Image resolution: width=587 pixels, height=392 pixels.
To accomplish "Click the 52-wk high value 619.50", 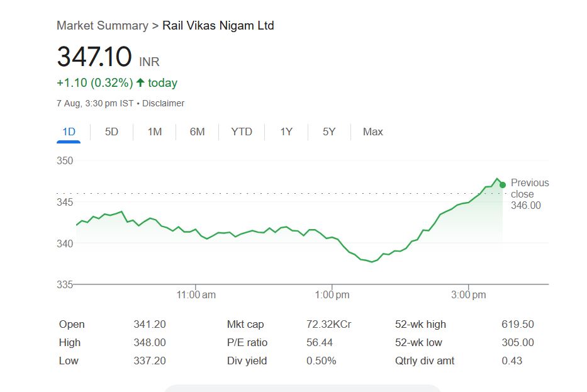I will pos(518,325).
